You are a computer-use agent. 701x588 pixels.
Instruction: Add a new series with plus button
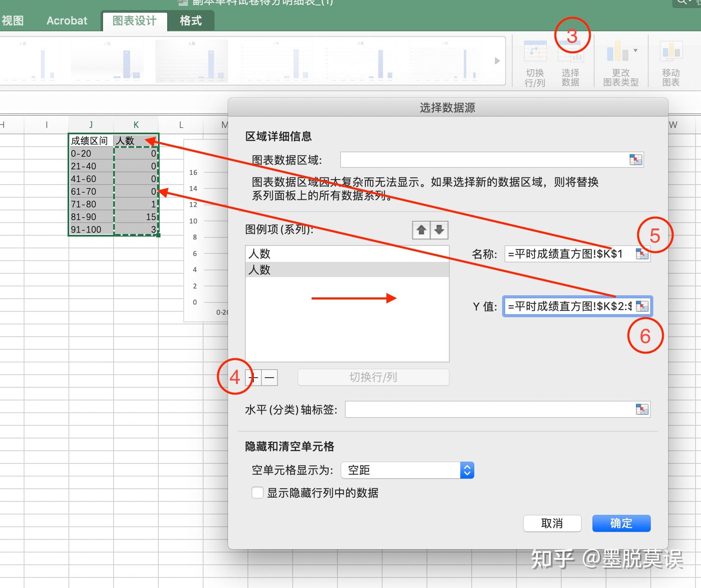[x=253, y=378]
